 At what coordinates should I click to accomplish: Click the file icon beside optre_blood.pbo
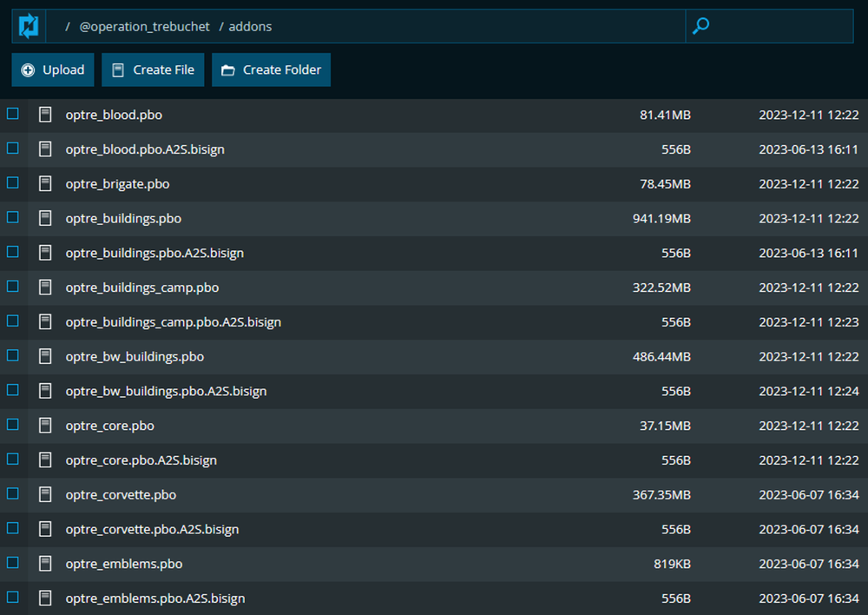[44, 114]
